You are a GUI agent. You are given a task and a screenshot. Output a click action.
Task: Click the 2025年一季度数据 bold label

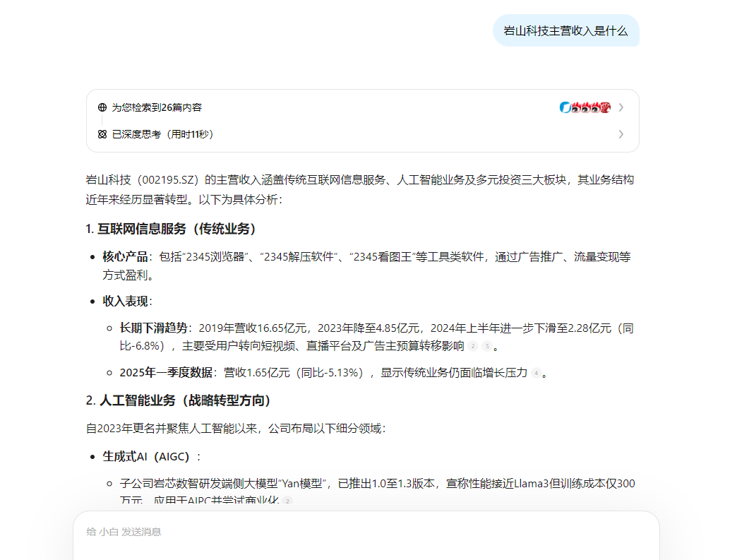pos(166,373)
